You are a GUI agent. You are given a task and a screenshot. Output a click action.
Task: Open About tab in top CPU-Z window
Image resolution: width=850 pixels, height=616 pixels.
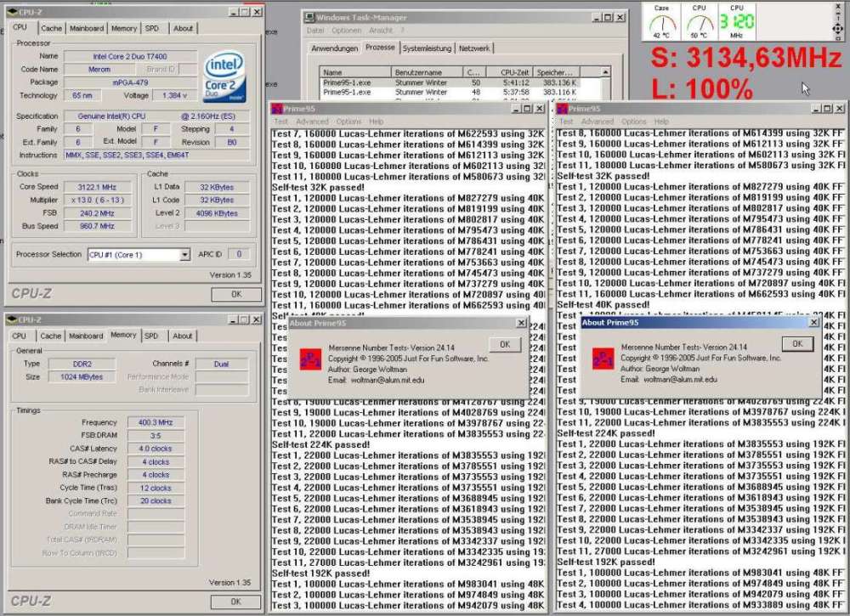tap(184, 28)
